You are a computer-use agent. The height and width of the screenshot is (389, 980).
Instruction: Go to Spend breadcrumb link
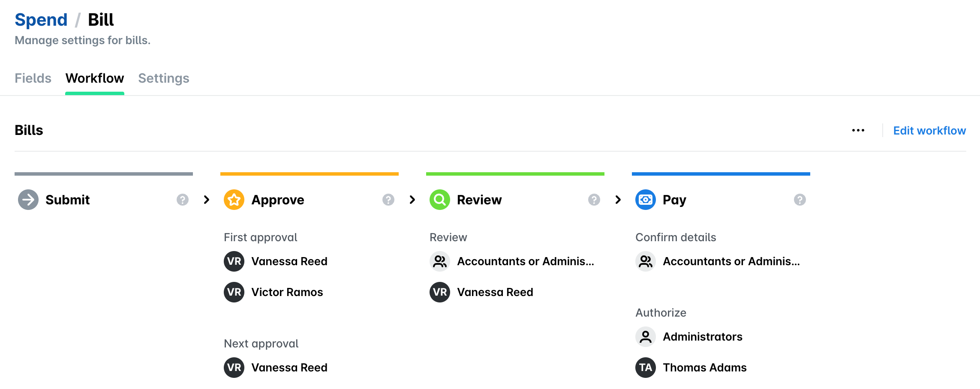[x=41, y=20]
